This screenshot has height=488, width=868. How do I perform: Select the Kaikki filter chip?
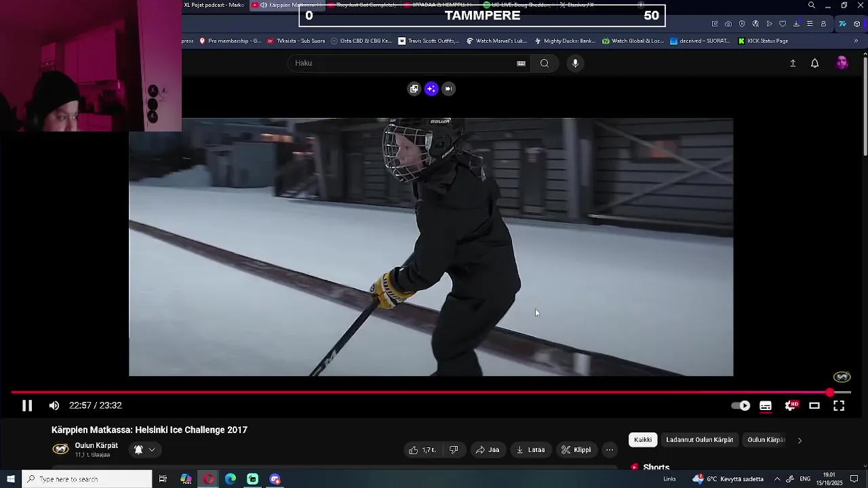pyautogui.click(x=643, y=440)
